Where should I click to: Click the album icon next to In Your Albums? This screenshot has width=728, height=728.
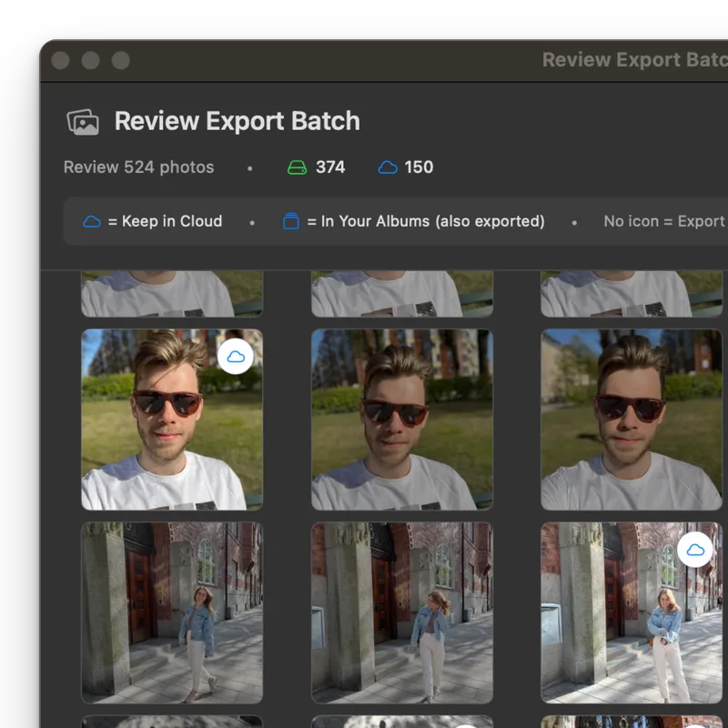coord(291,221)
